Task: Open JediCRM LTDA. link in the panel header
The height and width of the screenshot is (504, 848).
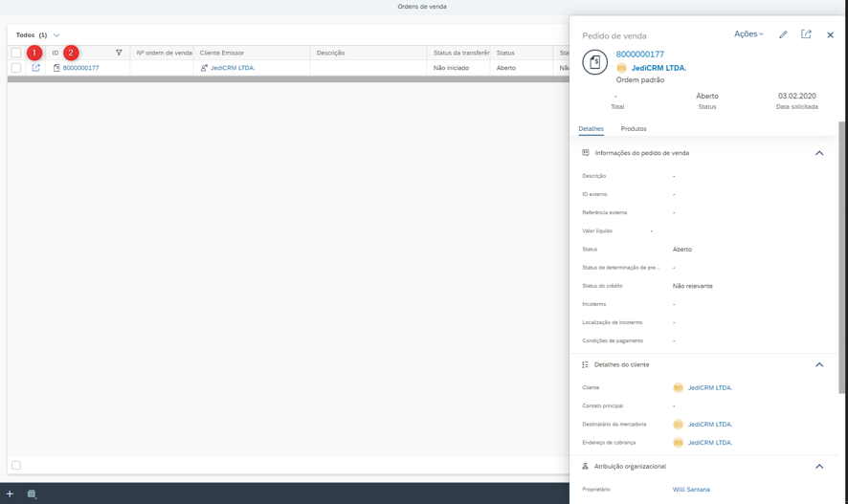Action: tap(658, 68)
